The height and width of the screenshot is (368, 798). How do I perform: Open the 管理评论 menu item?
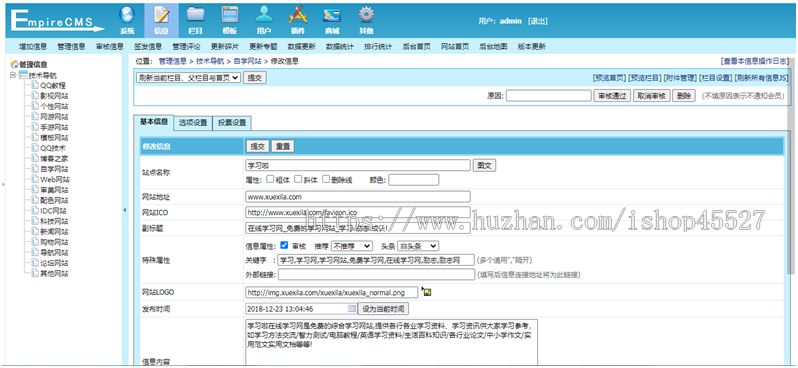click(x=186, y=46)
